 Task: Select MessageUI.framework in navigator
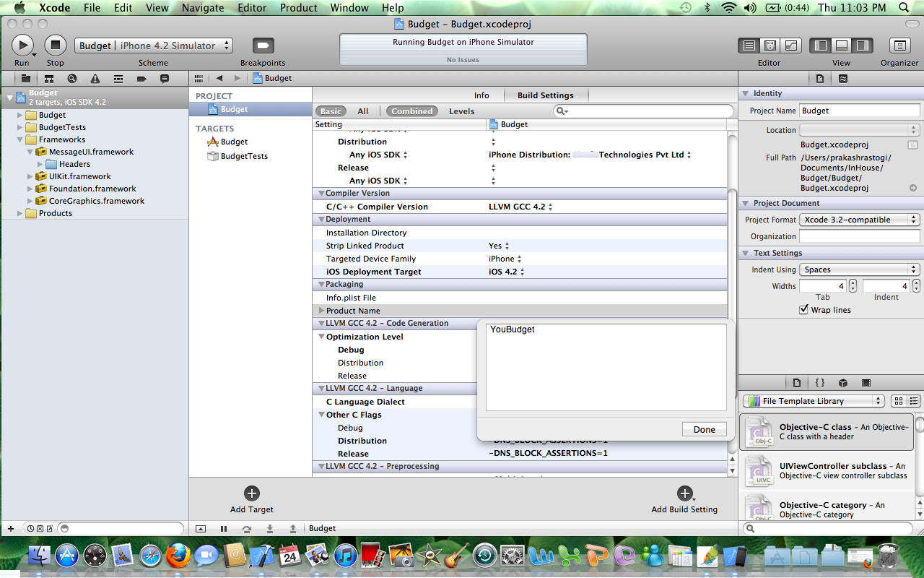tap(91, 152)
